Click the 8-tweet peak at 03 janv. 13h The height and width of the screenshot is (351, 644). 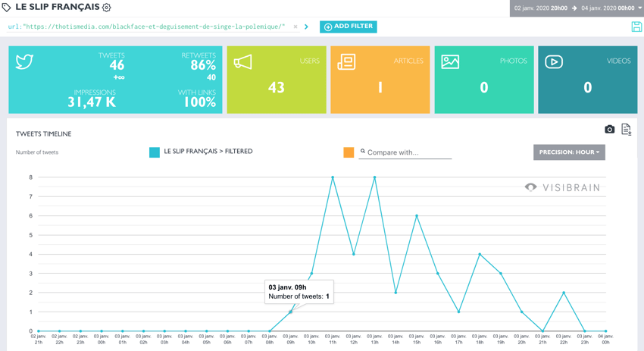pos(374,177)
